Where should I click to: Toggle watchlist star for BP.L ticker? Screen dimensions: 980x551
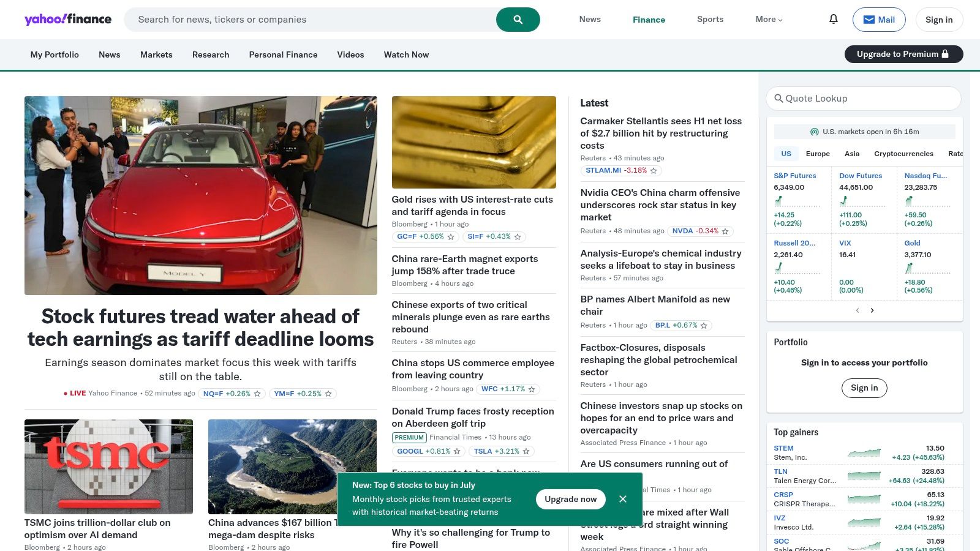(x=704, y=326)
